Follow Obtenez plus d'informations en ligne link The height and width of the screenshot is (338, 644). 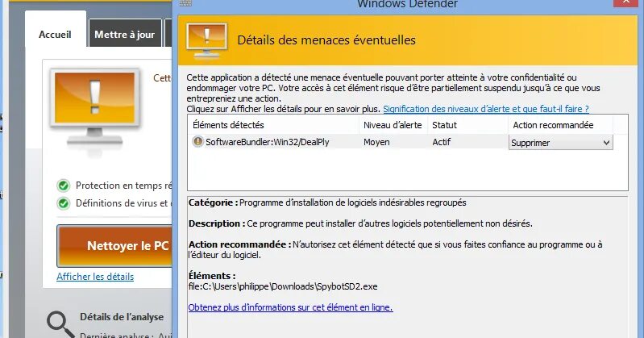coord(290,307)
